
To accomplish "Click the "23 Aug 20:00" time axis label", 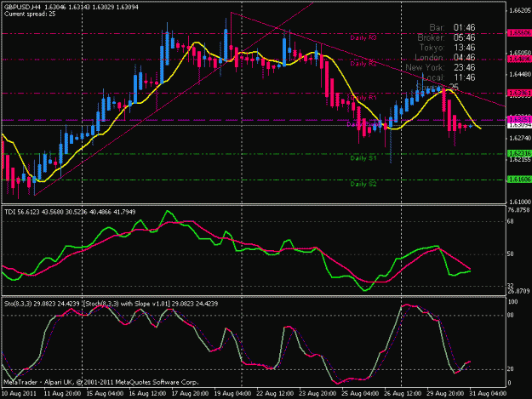I will click(x=317, y=393).
